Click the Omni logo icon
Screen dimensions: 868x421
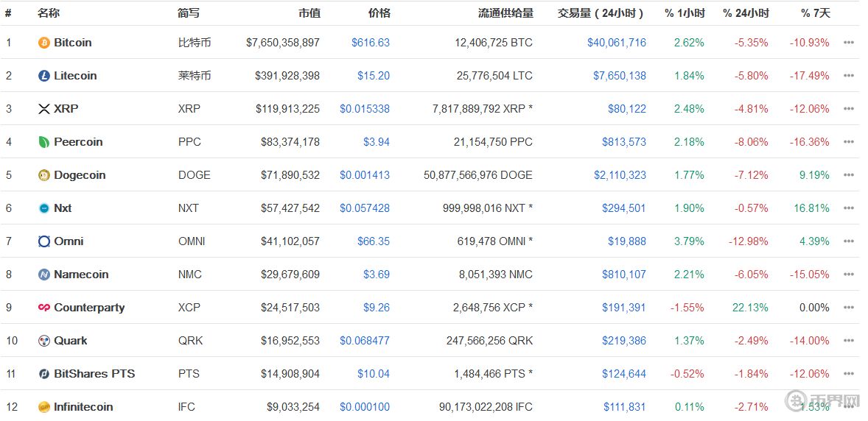tap(44, 241)
